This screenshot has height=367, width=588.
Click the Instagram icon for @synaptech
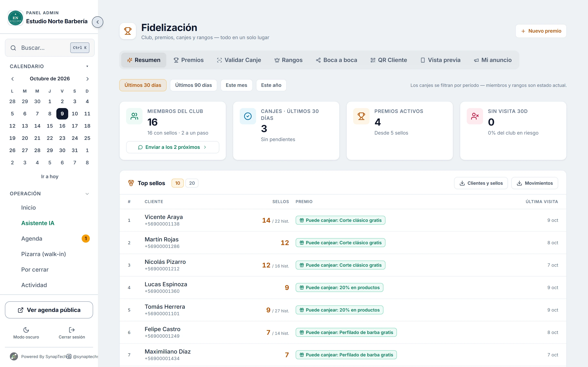(69, 356)
